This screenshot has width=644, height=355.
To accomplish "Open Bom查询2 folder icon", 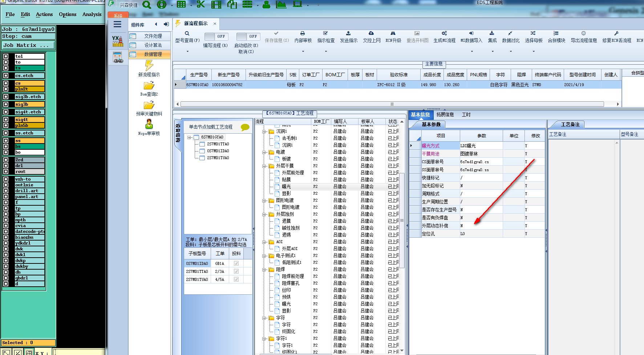I will pos(149,86).
